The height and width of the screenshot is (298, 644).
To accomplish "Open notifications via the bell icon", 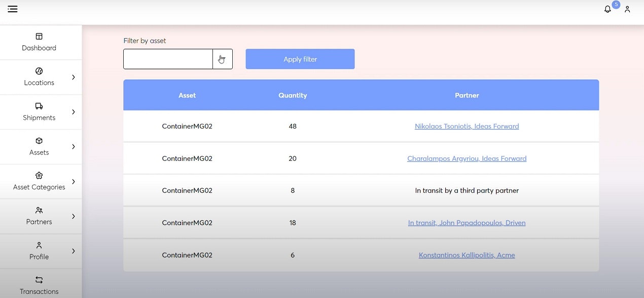I will (x=607, y=9).
